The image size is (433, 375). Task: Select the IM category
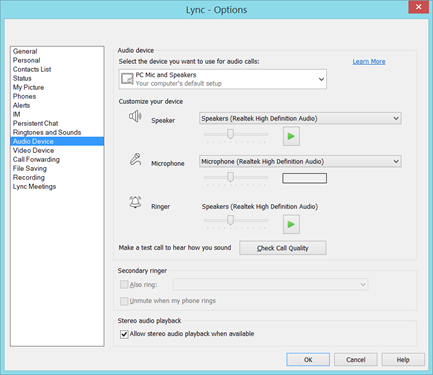pyautogui.click(x=57, y=114)
